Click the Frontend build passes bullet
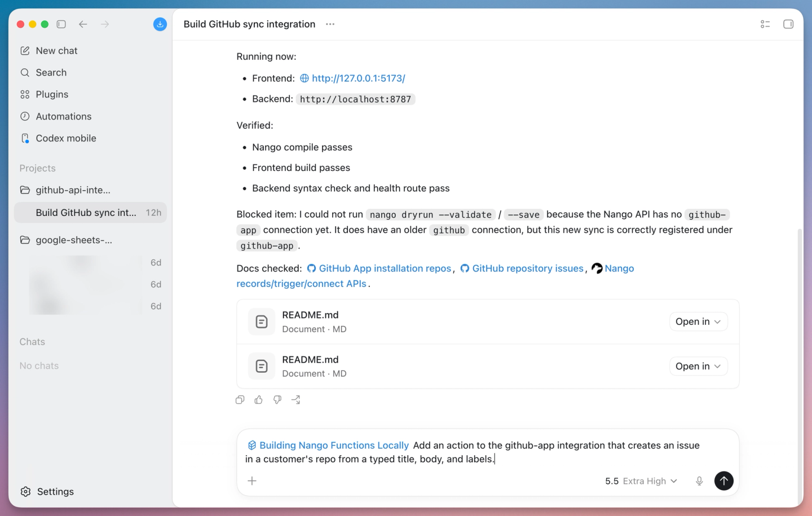This screenshot has width=812, height=516. click(301, 168)
